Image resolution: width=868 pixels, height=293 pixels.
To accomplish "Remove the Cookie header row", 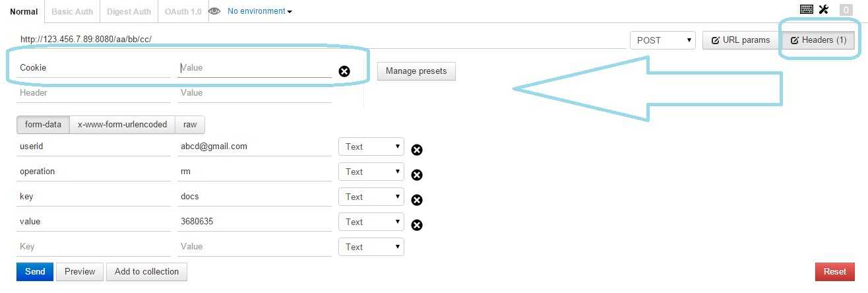I will pos(344,71).
